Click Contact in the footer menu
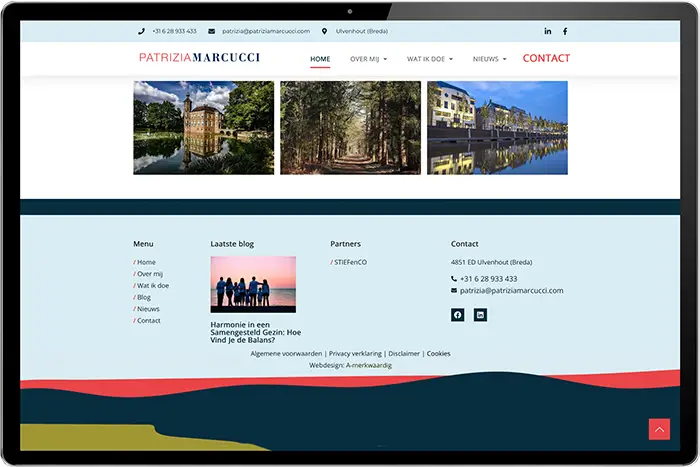Viewport: 700px width, 467px height. [147, 321]
